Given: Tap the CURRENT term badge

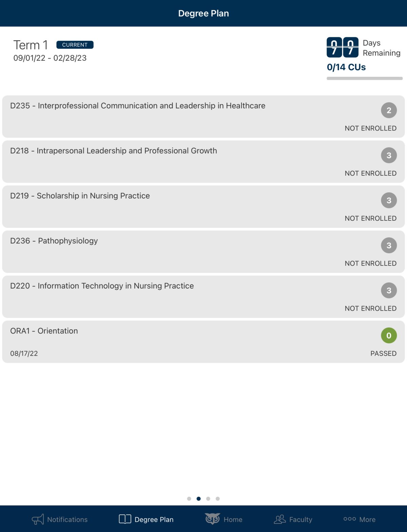Looking at the screenshot, I should click(75, 45).
